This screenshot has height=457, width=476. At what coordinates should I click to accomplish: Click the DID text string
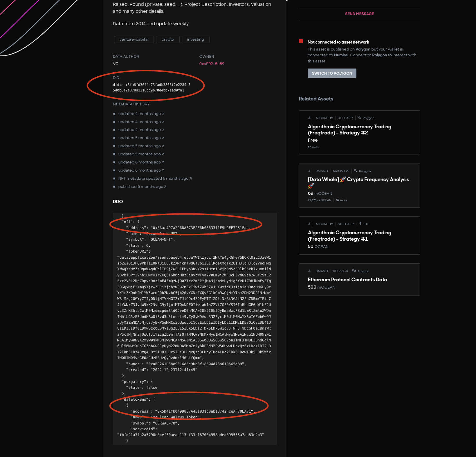click(x=152, y=87)
